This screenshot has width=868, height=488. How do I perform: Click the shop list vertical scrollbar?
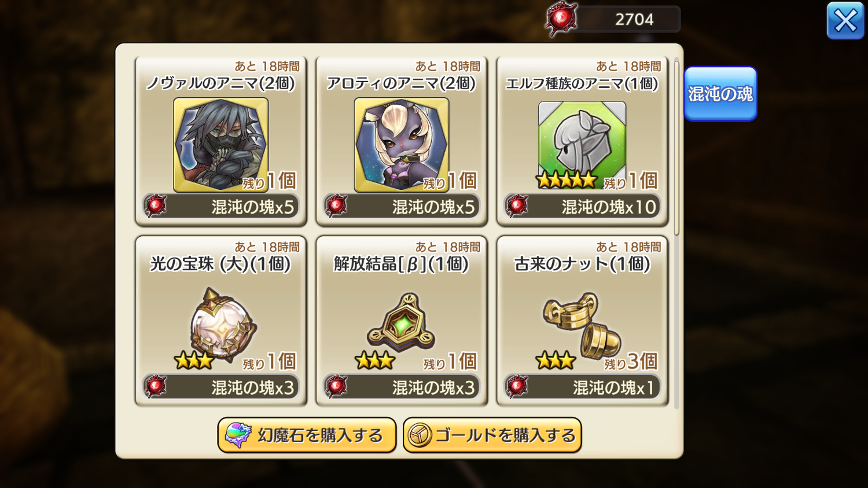click(676, 148)
